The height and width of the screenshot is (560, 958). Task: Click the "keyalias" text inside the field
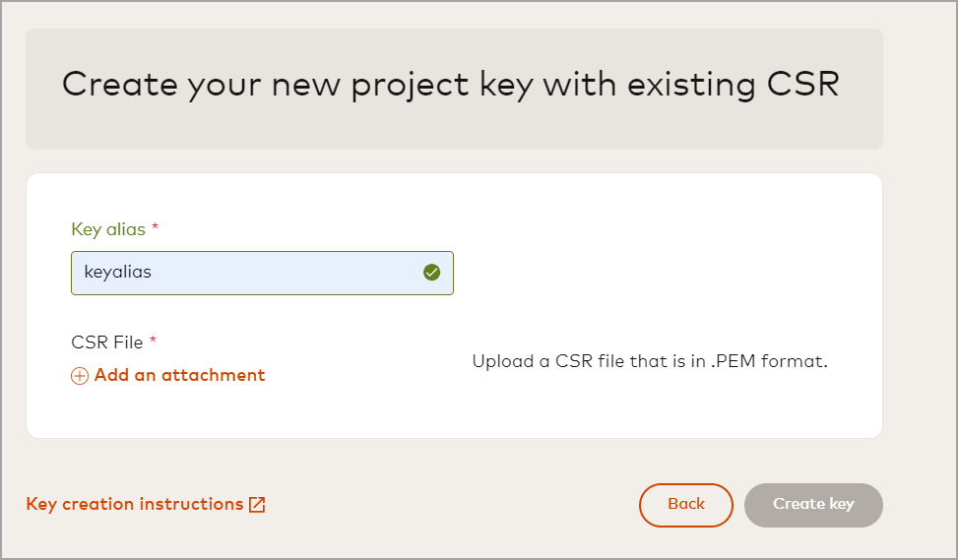(118, 273)
